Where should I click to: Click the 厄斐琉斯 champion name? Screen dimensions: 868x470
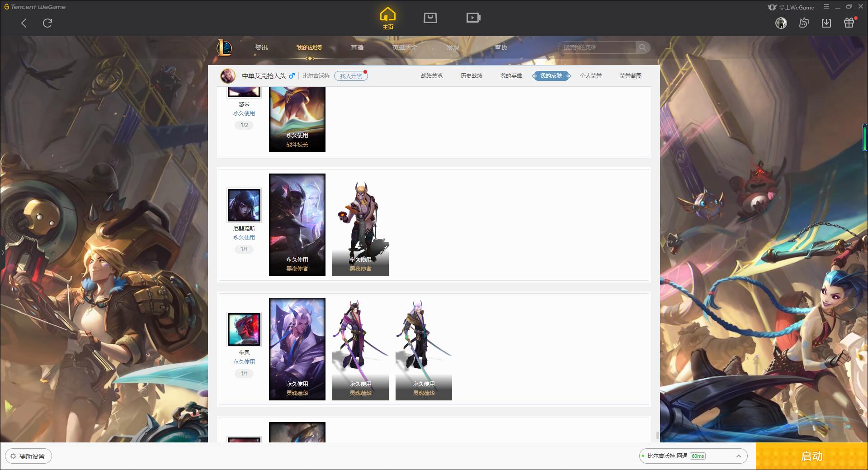click(244, 229)
